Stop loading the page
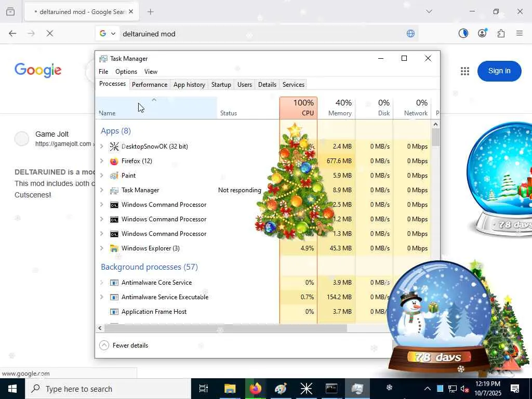The image size is (532, 399). click(x=50, y=33)
